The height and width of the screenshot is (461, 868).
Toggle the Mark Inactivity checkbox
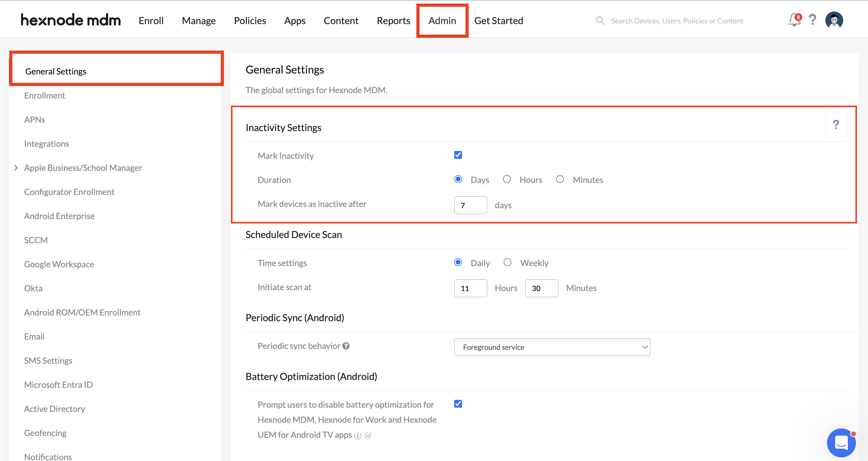pos(458,155)
